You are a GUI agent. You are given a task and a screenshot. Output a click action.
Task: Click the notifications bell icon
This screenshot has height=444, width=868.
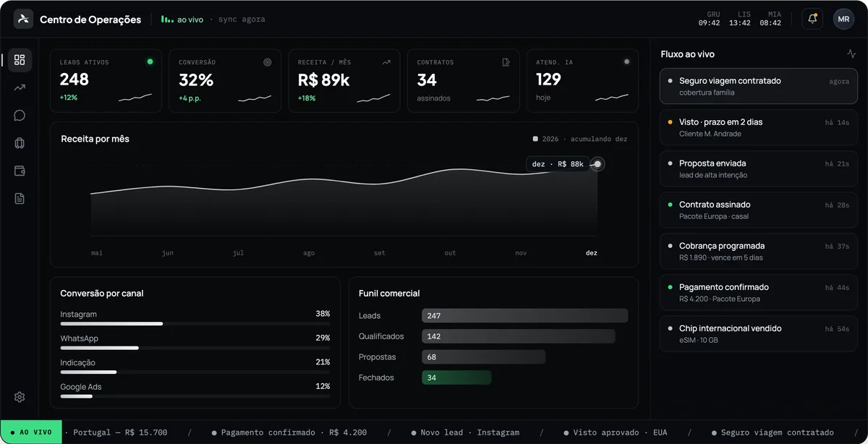(x=812, y=20)
